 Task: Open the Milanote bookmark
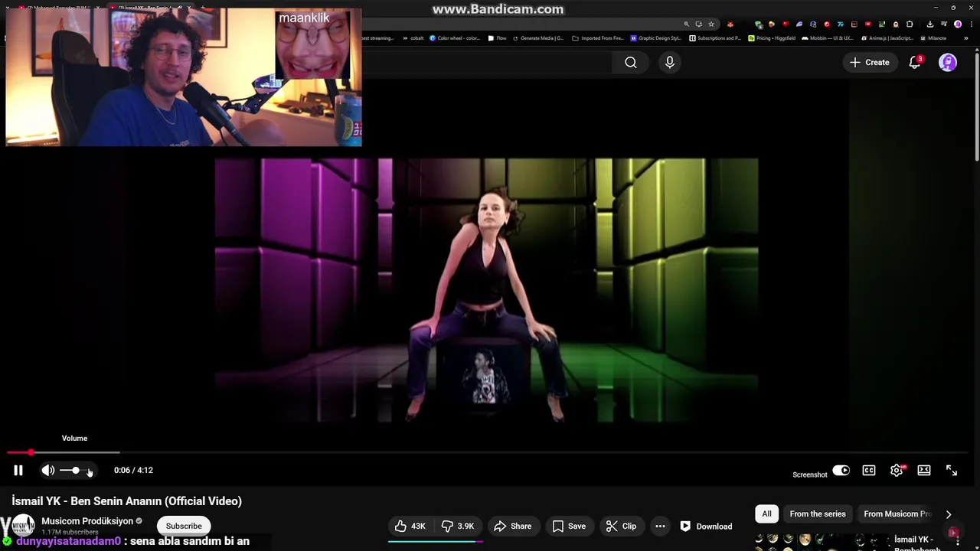tap(933, 37)
